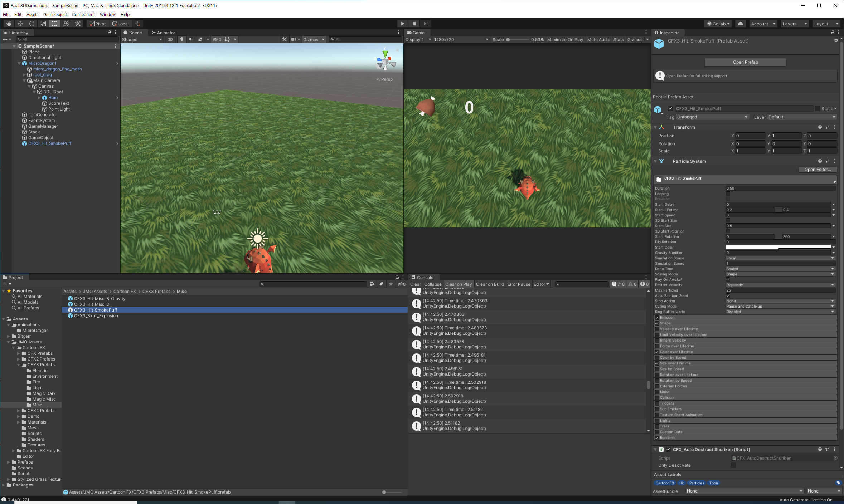Toggle scene audio icon
Viewport: 844px width, 504px height.
191,39
